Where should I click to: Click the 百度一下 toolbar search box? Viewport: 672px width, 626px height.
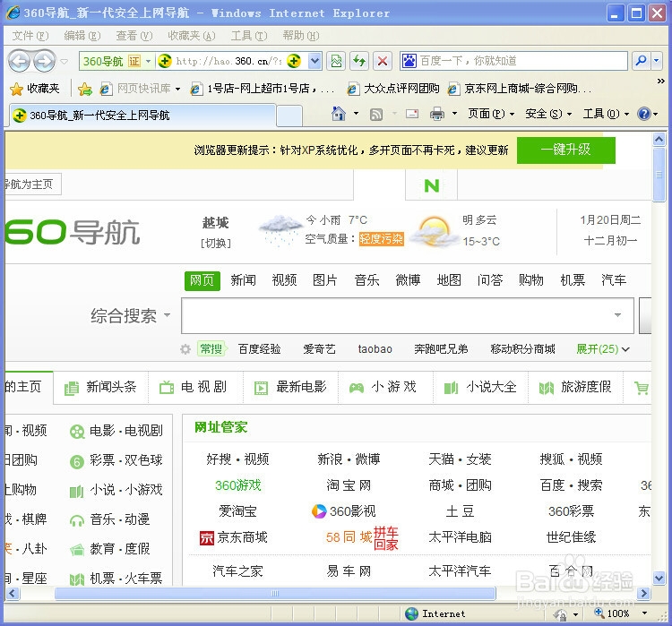(513, 61)
